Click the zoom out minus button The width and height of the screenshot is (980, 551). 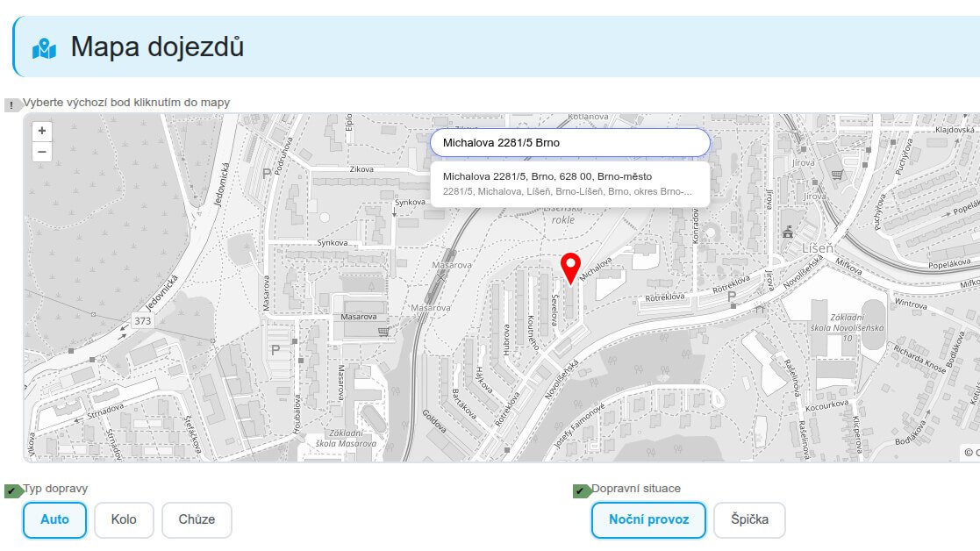pyautogui.click(x=42, y=152)
